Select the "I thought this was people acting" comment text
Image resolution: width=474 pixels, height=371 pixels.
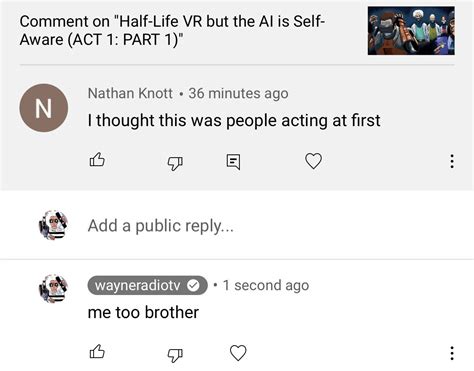pos(234,120)
